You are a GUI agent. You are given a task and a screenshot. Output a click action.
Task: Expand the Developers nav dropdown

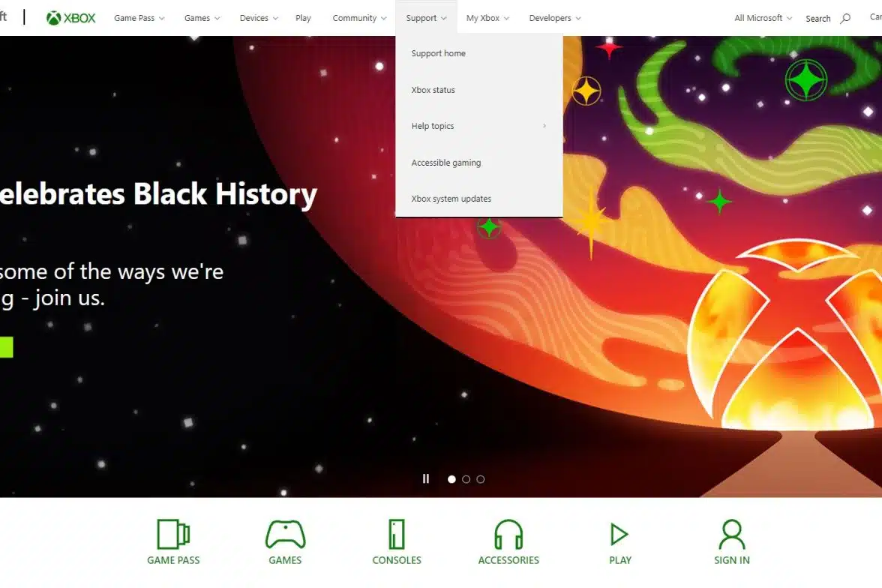555,18
